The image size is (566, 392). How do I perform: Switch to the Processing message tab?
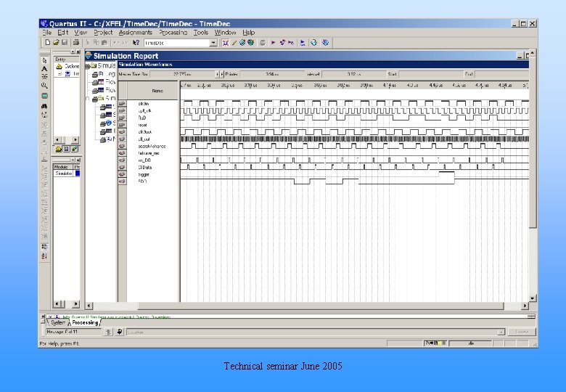tap(85, 323)
